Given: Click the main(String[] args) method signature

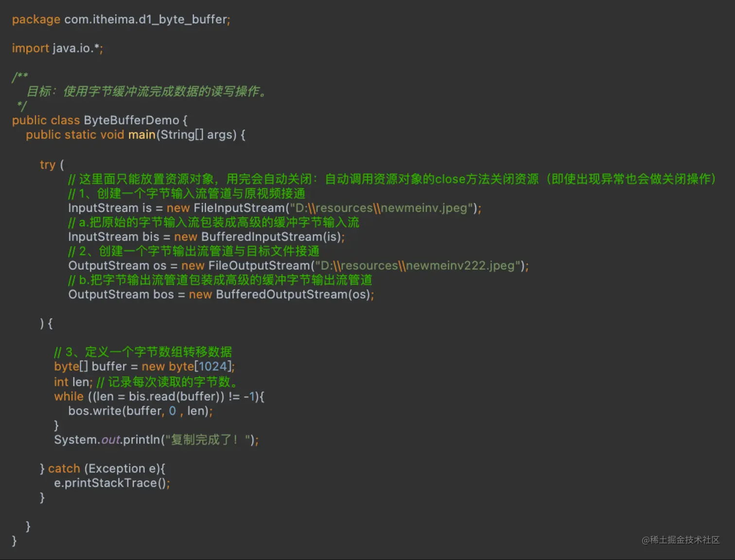Looking at the screenshot, I should pyautogui.click(x=136, y=135).
